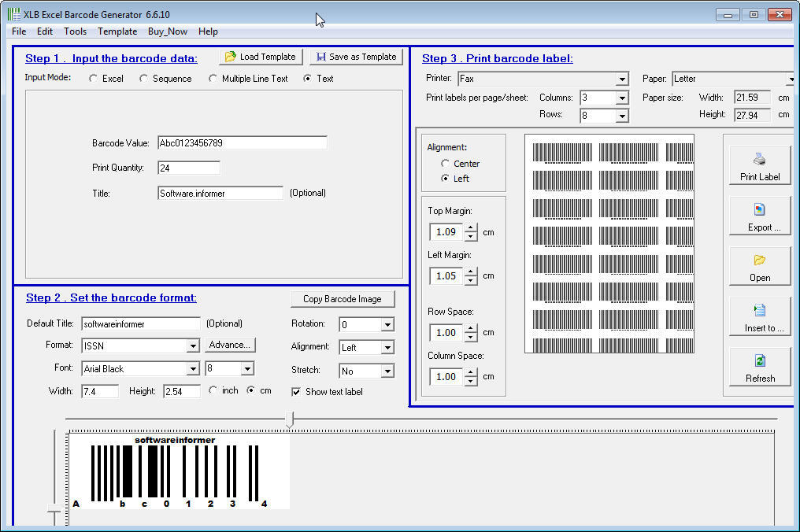
Task: Open the Columns dropdown
Action: [x=622, y=98]
